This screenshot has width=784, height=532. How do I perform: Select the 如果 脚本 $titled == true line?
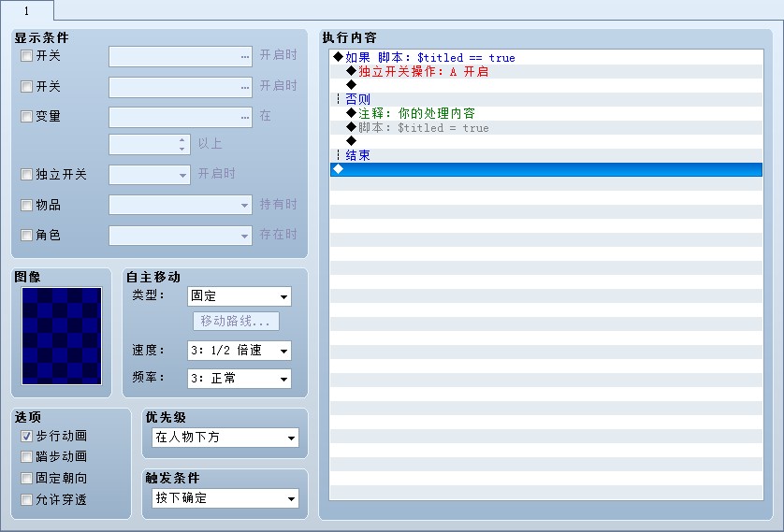tap(546, 57)
